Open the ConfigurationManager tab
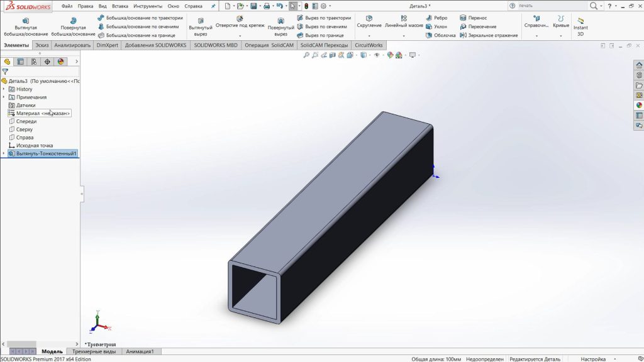 pos(34,62)
